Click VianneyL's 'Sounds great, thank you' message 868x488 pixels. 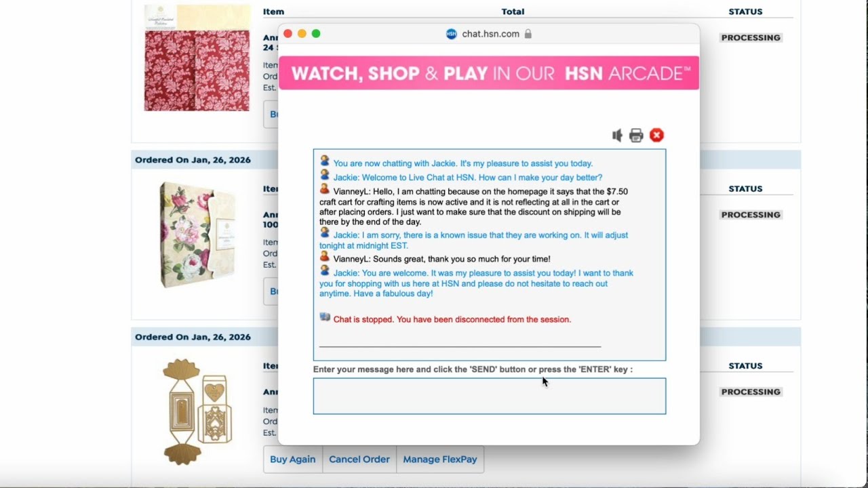pyautogui.click(x=442, y=259)
